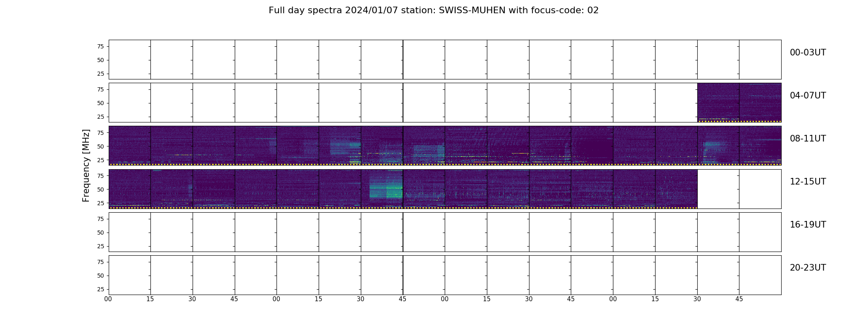Click the 25 MHz tick of the 04-07UT row
Screen dimensions: 868x331
pos(100,117)
